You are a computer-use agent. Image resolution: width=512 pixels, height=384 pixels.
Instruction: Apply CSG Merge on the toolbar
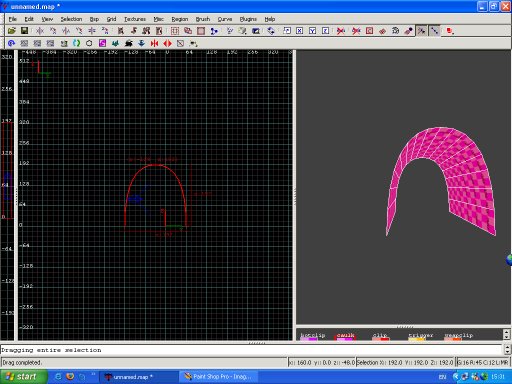pos(188,31)
